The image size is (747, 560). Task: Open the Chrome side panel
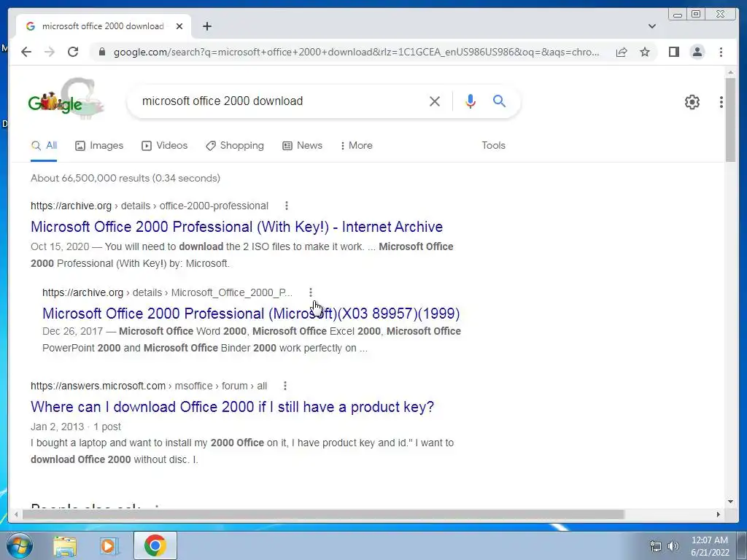coord(673,52)
